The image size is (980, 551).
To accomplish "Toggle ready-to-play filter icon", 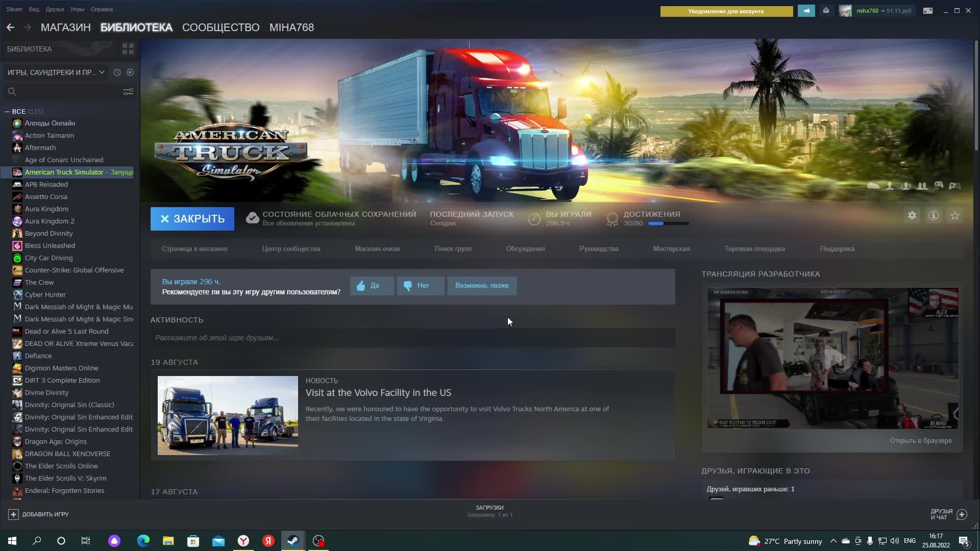I will pyautogui.click(x=130, y=72).
